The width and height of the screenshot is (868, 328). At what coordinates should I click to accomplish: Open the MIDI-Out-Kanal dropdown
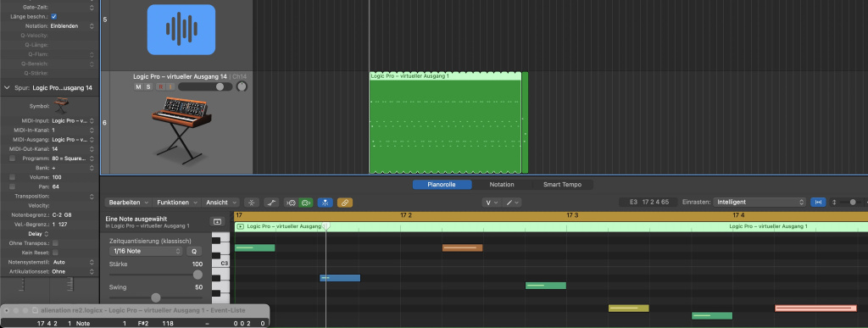[73, 149]
